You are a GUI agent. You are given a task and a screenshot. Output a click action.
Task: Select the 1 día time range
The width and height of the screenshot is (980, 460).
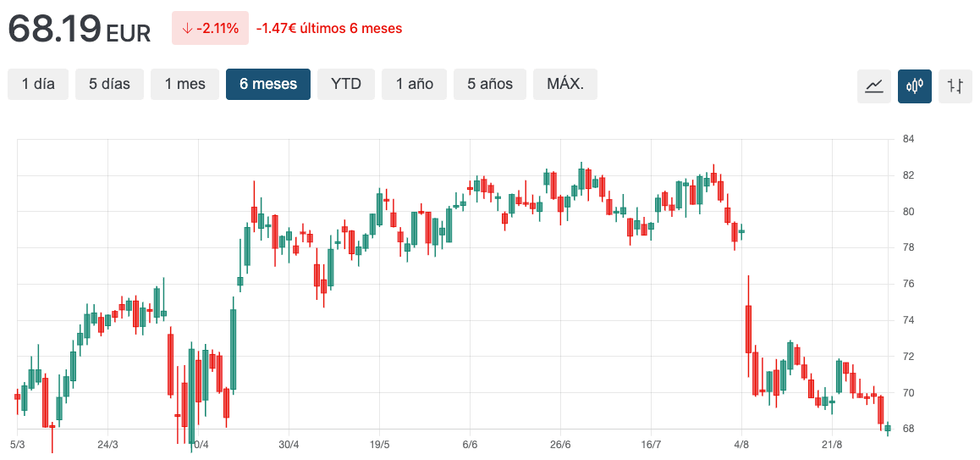(x=38, y=84)
